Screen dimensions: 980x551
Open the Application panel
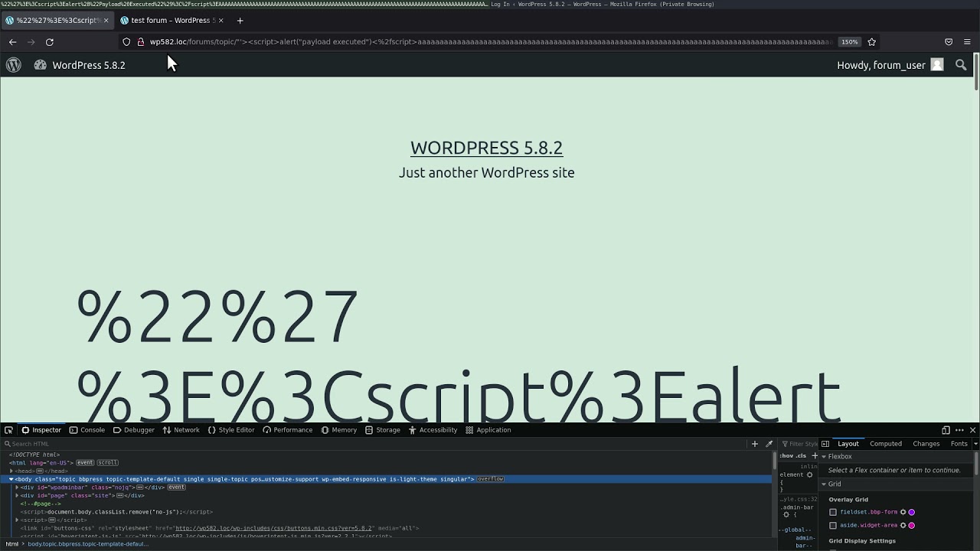click(488, 430)
